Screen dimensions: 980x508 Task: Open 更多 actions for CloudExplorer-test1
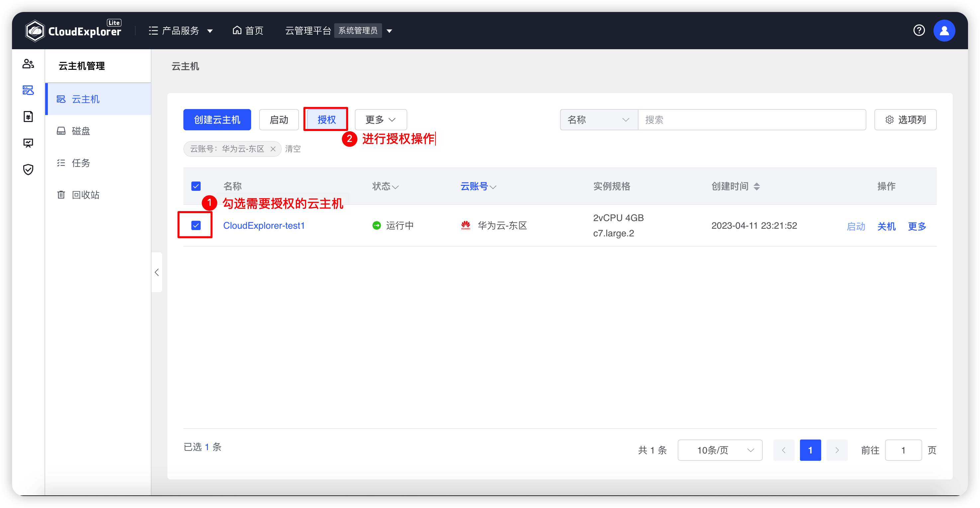click(x=917, y=226)
